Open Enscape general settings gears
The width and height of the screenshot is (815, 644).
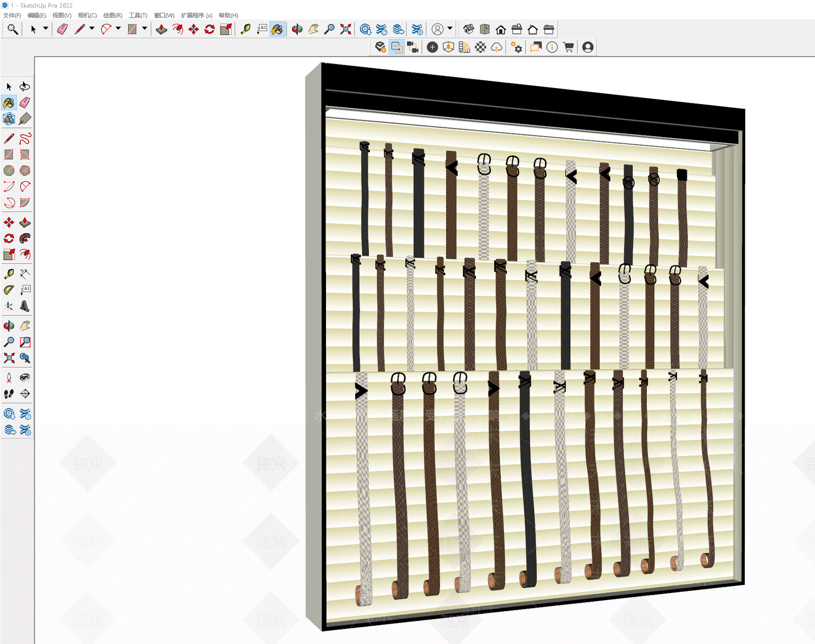pyautogui.click(x=517, y=47)
